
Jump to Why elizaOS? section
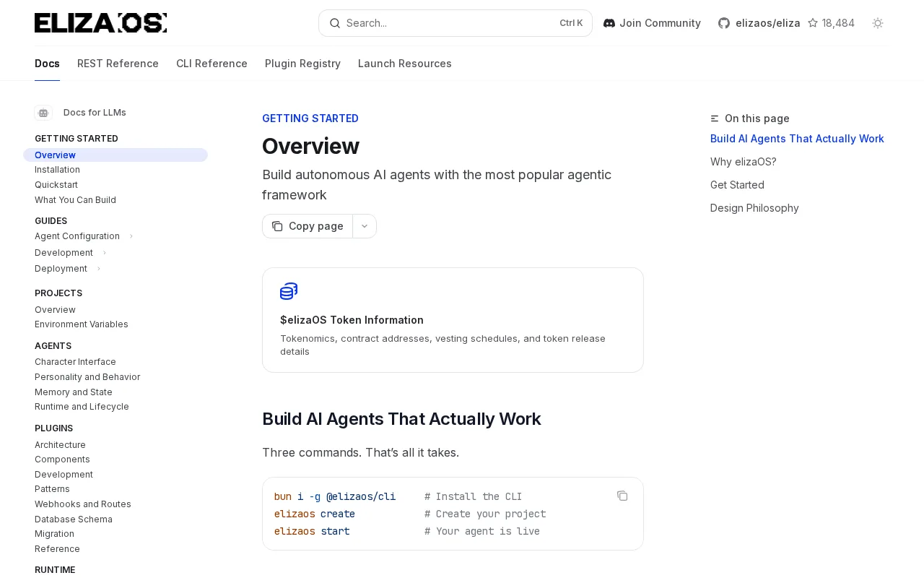coord(744,162)
